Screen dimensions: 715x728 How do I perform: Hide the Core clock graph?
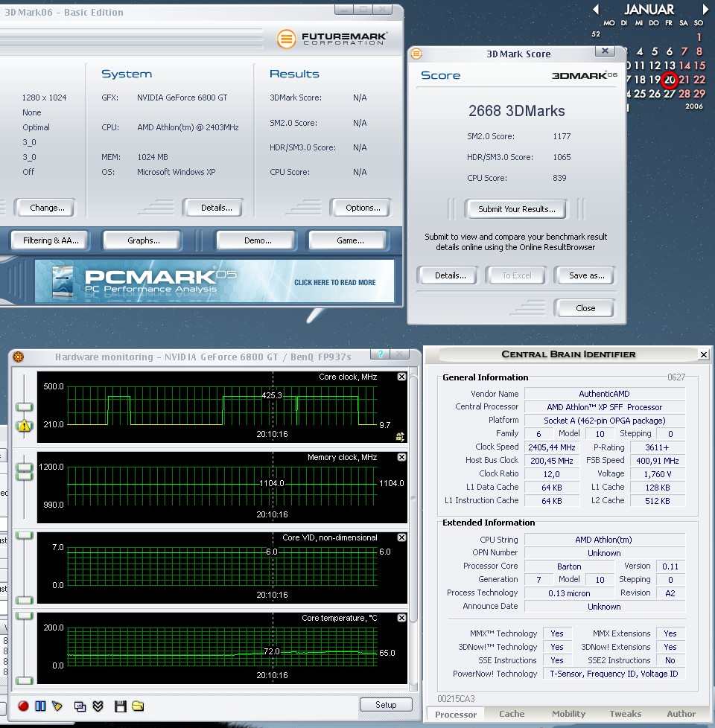[402, 377]
